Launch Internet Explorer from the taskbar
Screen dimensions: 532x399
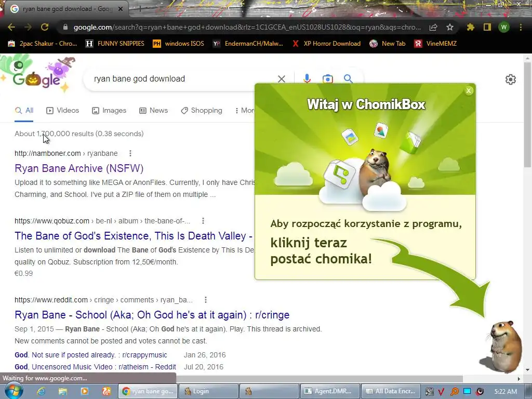coord(42,391)
